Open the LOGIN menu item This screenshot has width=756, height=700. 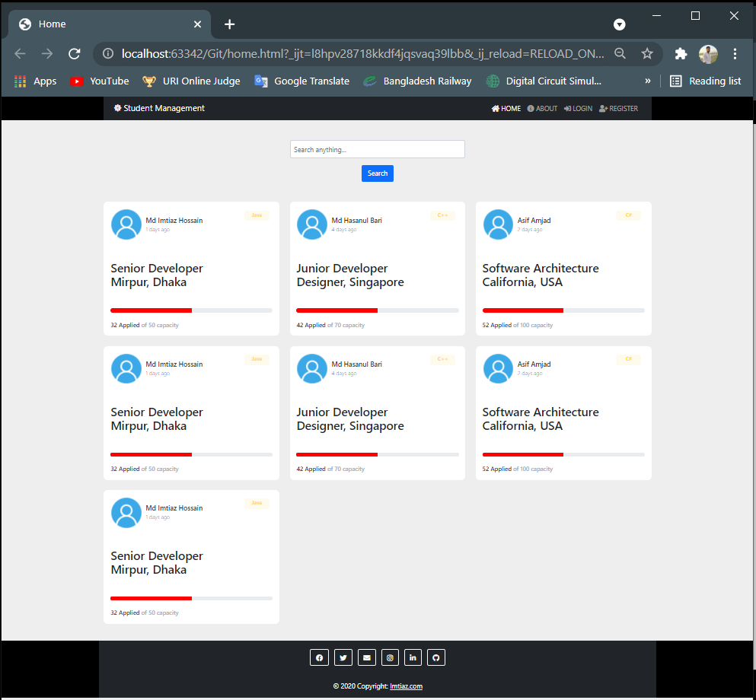[x=578, y=108]
